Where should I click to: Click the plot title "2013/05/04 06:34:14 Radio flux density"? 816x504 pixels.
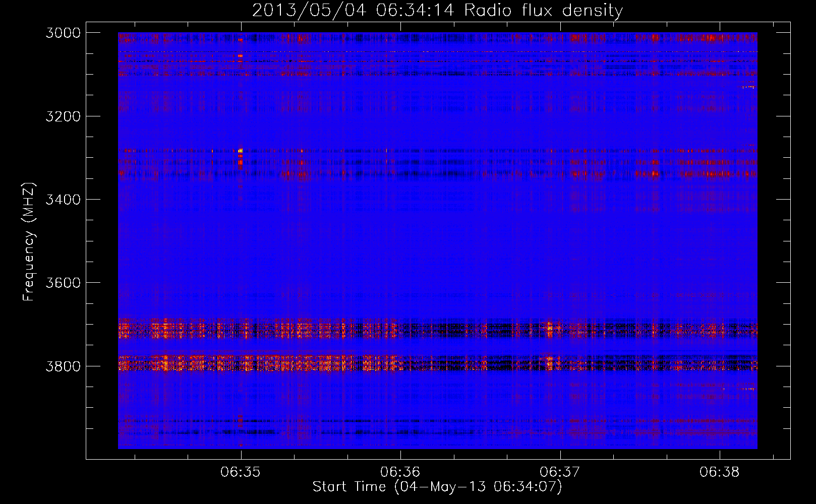pos(437,11)
